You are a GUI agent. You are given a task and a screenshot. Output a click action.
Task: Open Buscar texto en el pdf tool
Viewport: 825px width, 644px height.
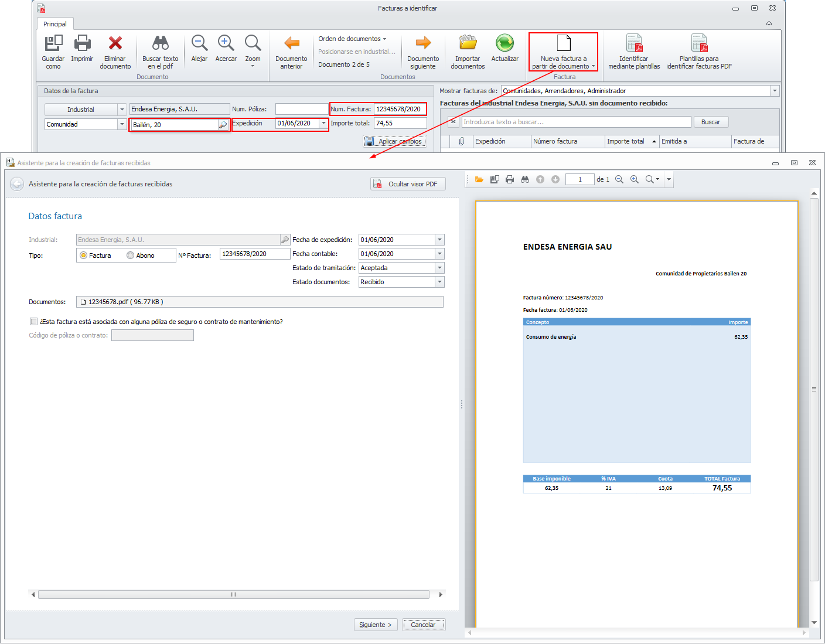[160, 44]
